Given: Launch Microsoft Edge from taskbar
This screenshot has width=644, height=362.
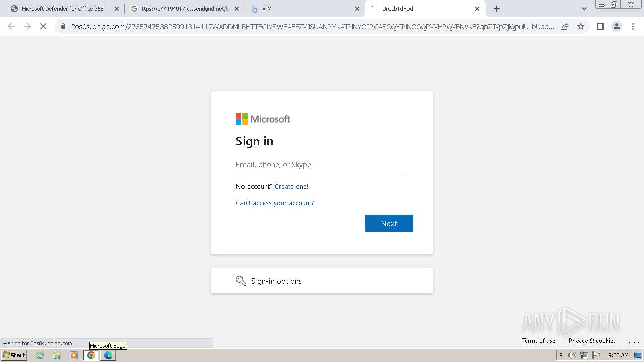Looking at the screenshot, I should tap(108, 355).
